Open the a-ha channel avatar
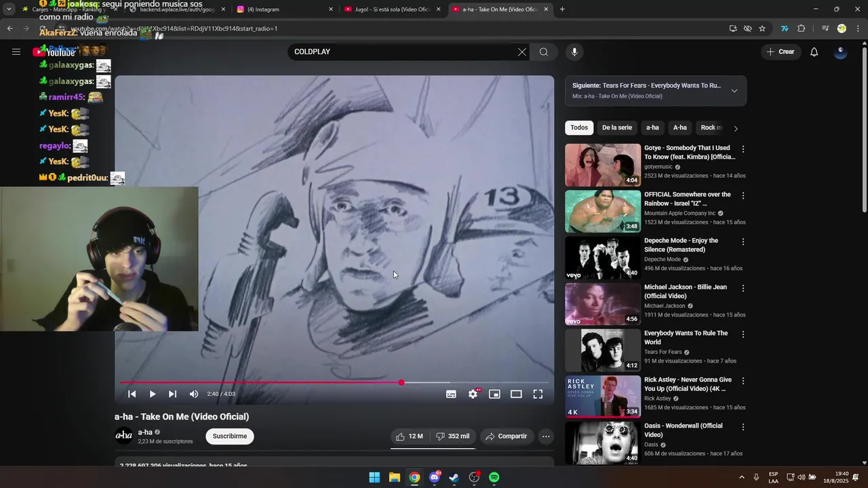868x488 pixels. [124, 436]
